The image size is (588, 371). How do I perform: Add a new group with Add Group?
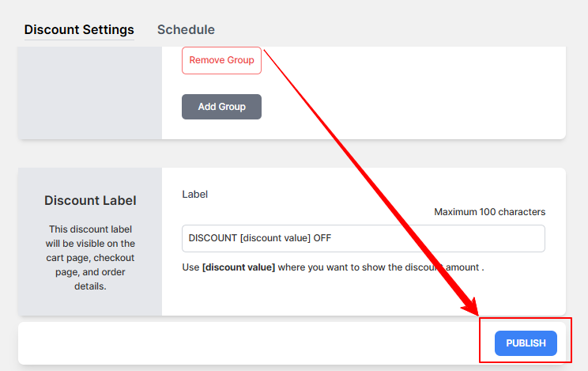(221, 107)
